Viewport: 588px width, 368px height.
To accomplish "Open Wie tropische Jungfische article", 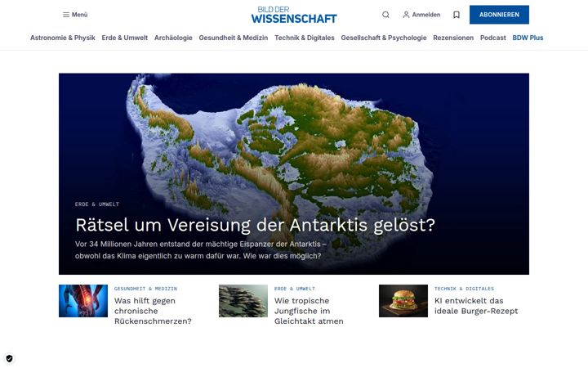I will (309, 311).
